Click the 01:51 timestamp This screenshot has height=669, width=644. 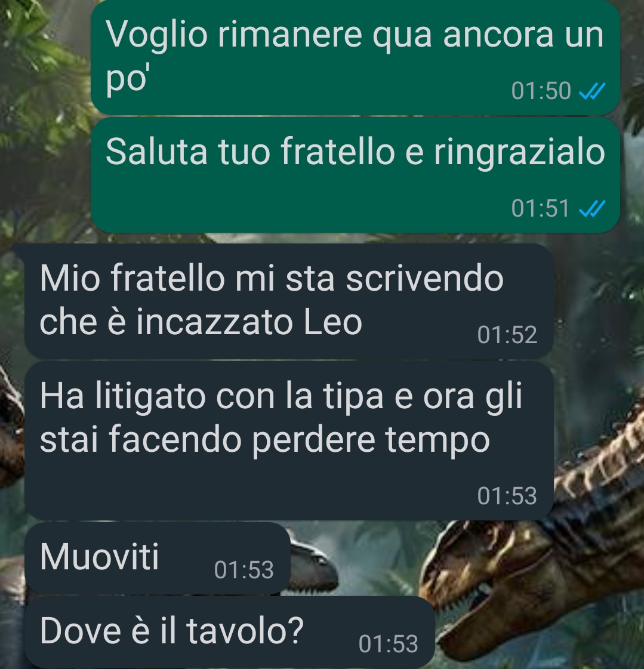pyautogui.click(x=541, y=209)
